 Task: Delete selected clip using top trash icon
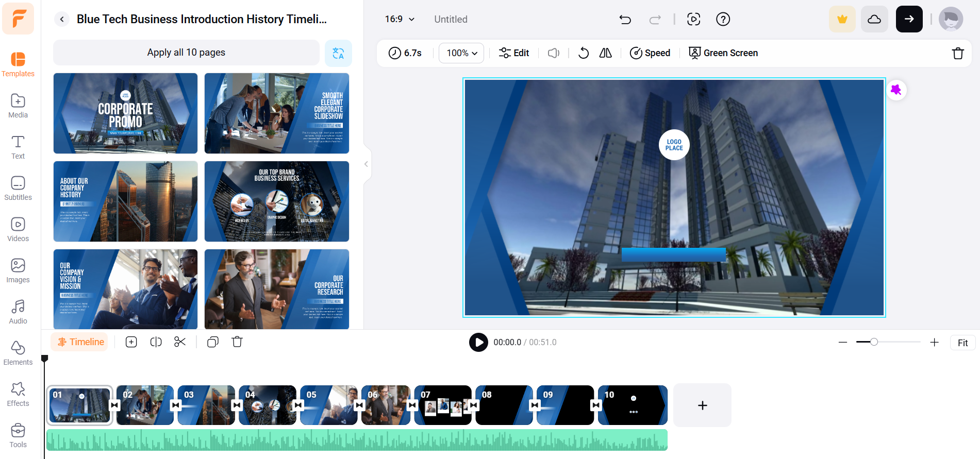click(x=958, y=53)
